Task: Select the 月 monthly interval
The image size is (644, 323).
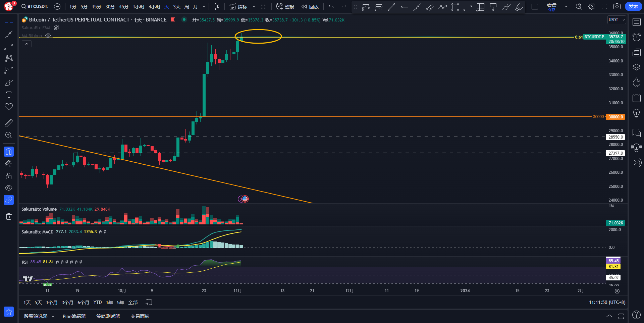Action: coord(195,6)
